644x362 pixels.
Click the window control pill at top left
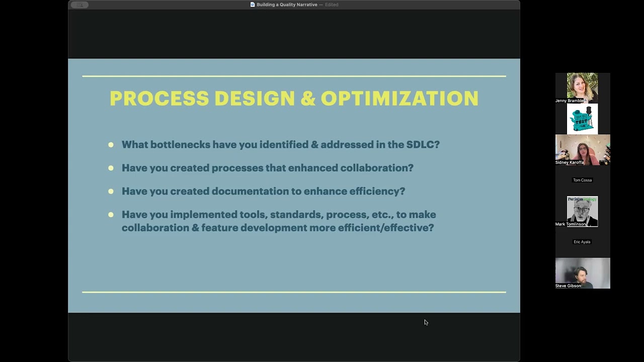(79, 5)
